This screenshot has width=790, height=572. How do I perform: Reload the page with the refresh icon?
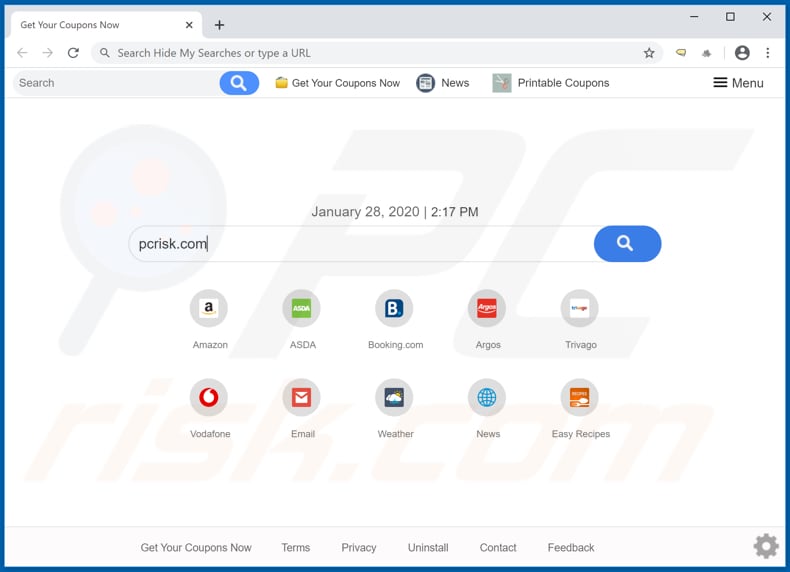(74, 53)
